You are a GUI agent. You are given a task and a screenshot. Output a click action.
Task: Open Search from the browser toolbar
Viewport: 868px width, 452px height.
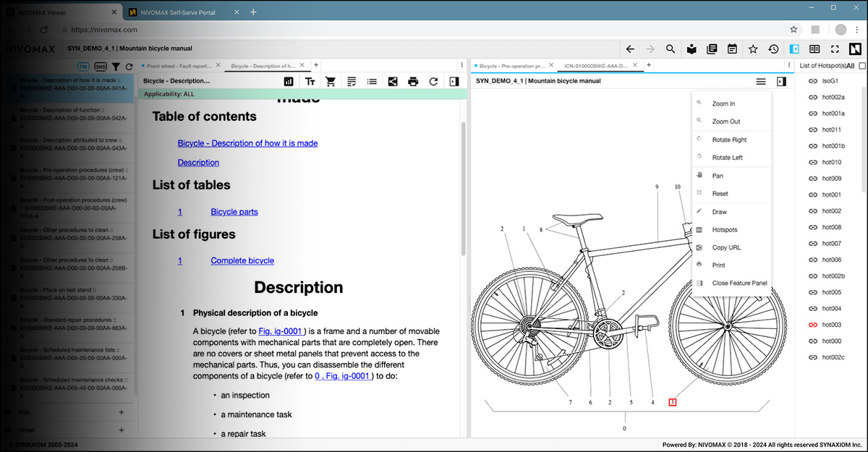click(670, 49)
